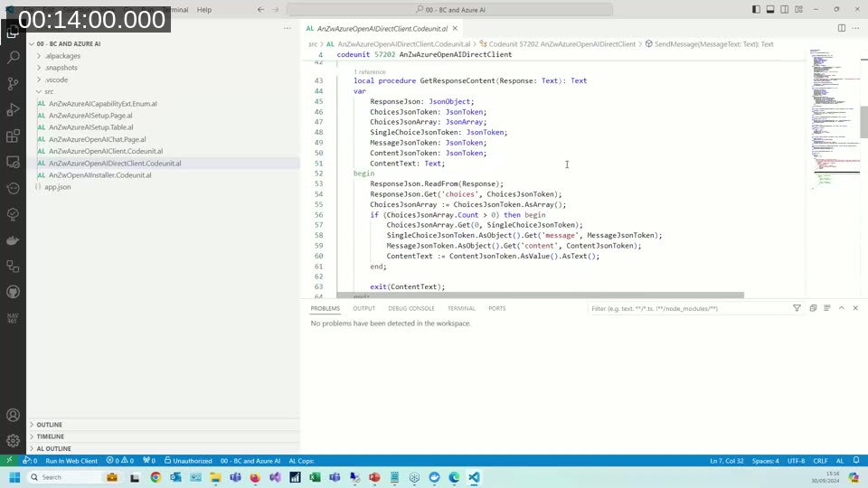This screenshot has height=488, width=868.
Task: Toggle problems view as table icon
Action: pyautogui.click(x=827, y=308)
